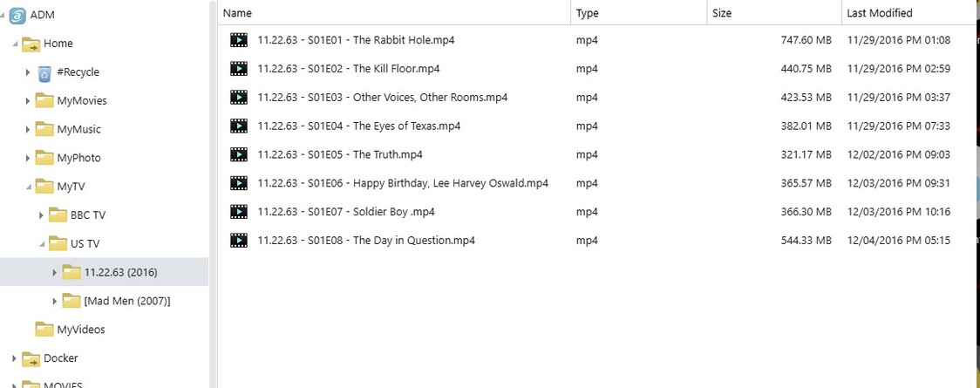Expand the [Mad Men (2007)] folder
Image resolution: width=980 pixels, height=388 pixels.
55,301
